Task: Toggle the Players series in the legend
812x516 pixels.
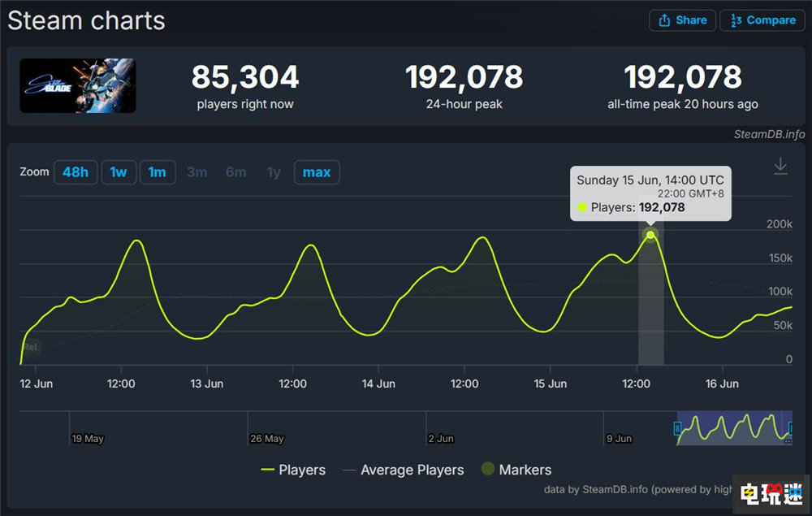Action: pos(294,470)
